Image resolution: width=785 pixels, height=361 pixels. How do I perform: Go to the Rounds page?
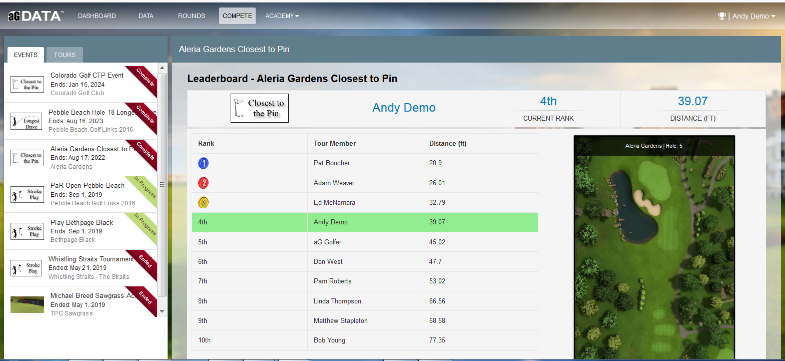[191, 16]
